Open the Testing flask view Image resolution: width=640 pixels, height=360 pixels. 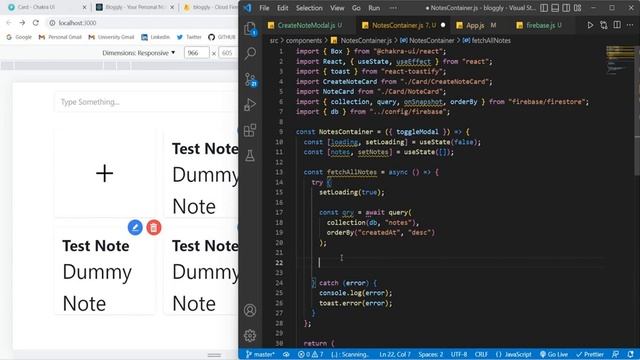(250, 156)
